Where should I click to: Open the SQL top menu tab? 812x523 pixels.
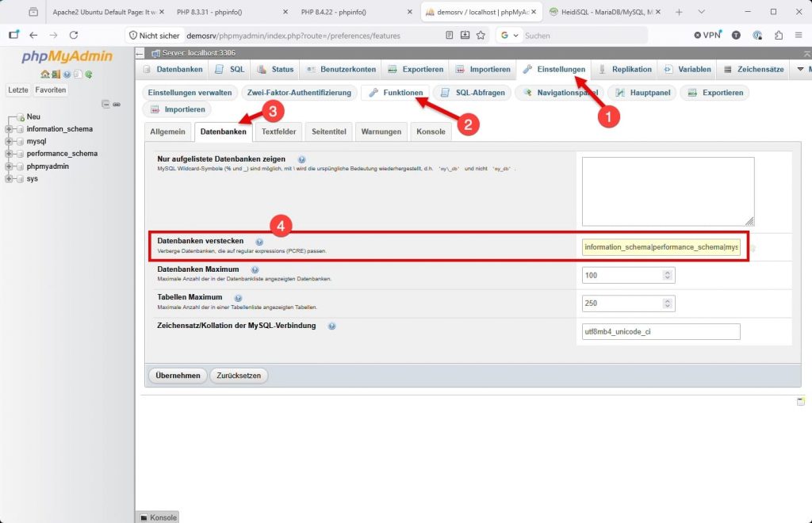[230, 69]
